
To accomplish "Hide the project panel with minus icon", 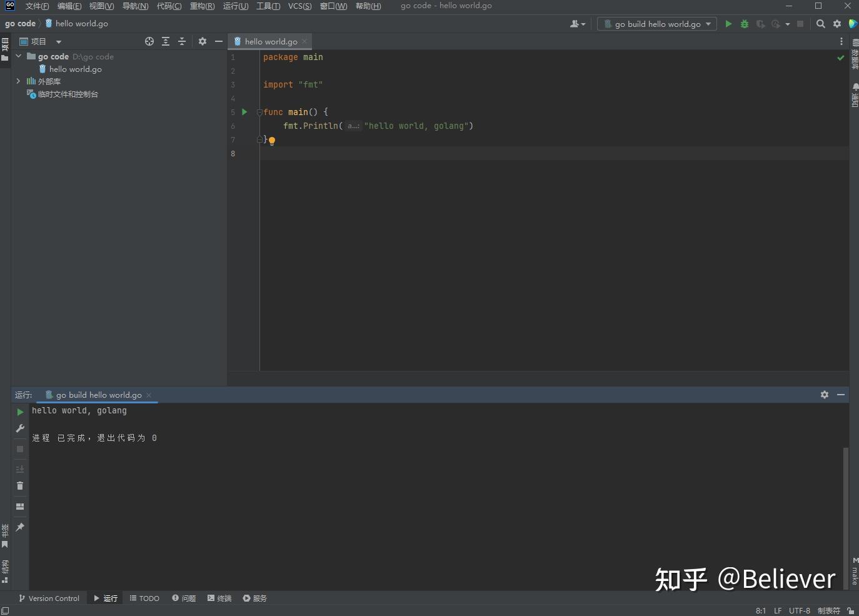I will click(x=218, y=41).
